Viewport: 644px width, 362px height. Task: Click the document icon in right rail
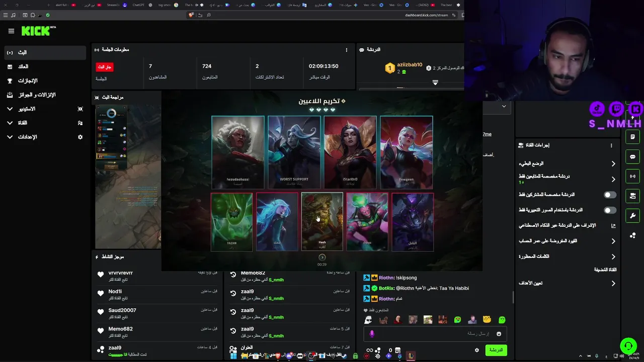(632, 137)
